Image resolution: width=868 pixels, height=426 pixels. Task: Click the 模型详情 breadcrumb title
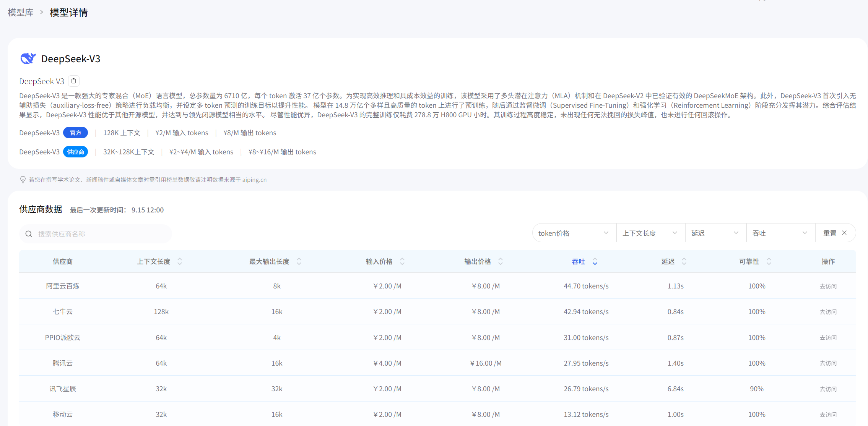tap(69, 13)
